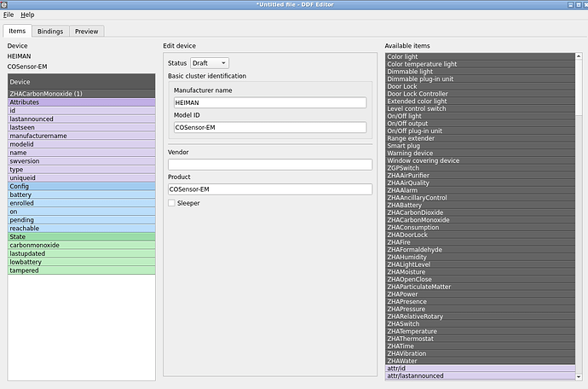The width and height of the screenshot is (588, 389).
Task: Select the pending config row
Action: click(81, 220)
